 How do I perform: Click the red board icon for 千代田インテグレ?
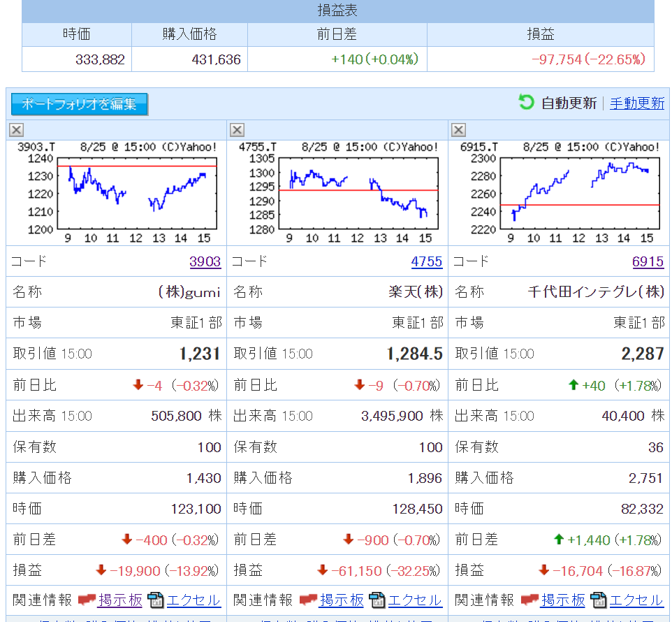529,600
